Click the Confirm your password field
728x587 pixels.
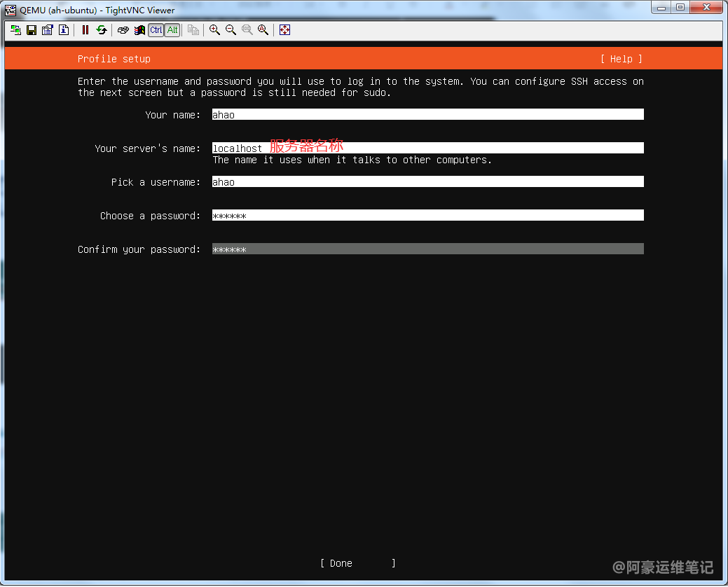coord(427,249)
